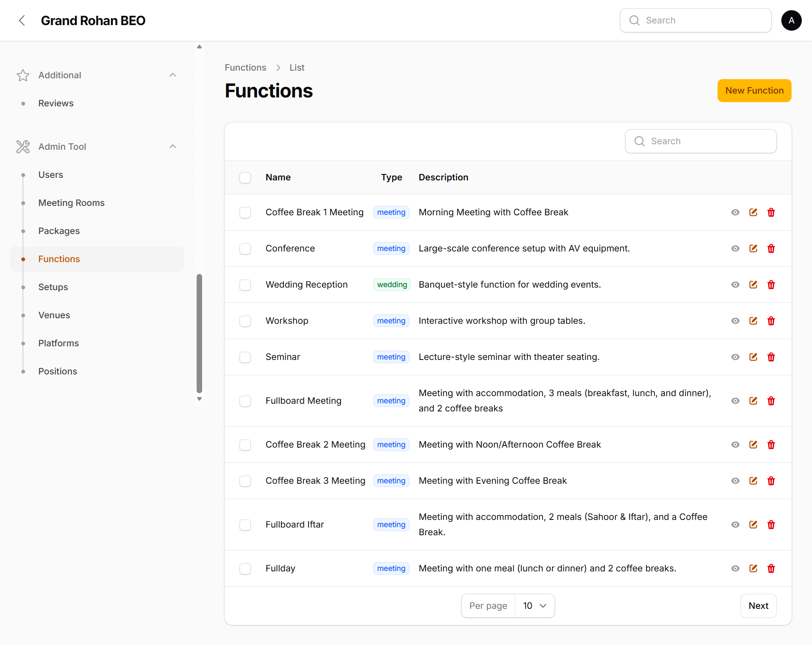Check the Conference row checkbox

coord(245,248)
